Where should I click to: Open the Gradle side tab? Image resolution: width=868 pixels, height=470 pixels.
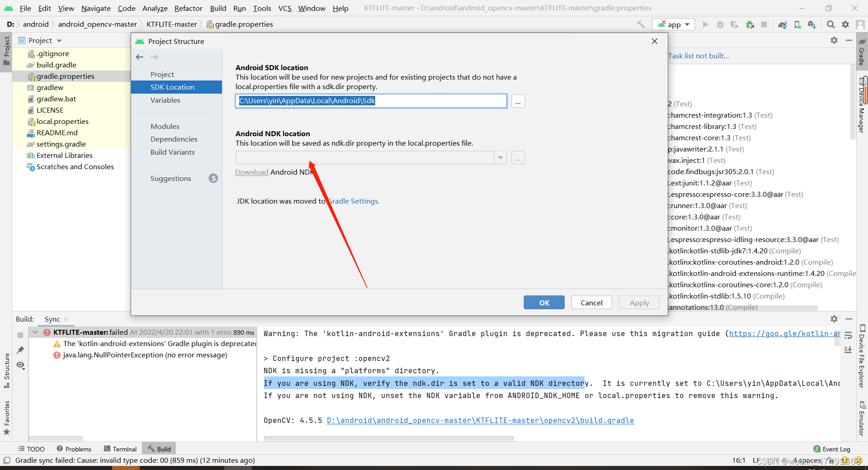pyautogui.click(x=862, y=52)
